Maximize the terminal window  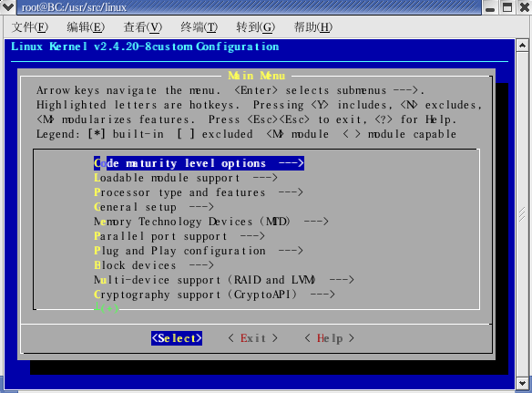507,7
